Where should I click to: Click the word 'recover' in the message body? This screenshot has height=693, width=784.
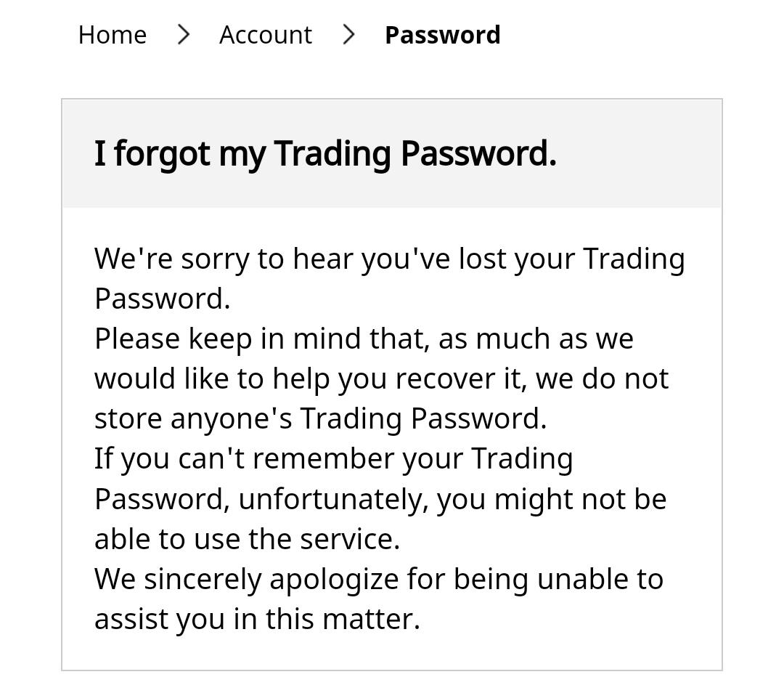pyautogui.click(x=445, y=379)
